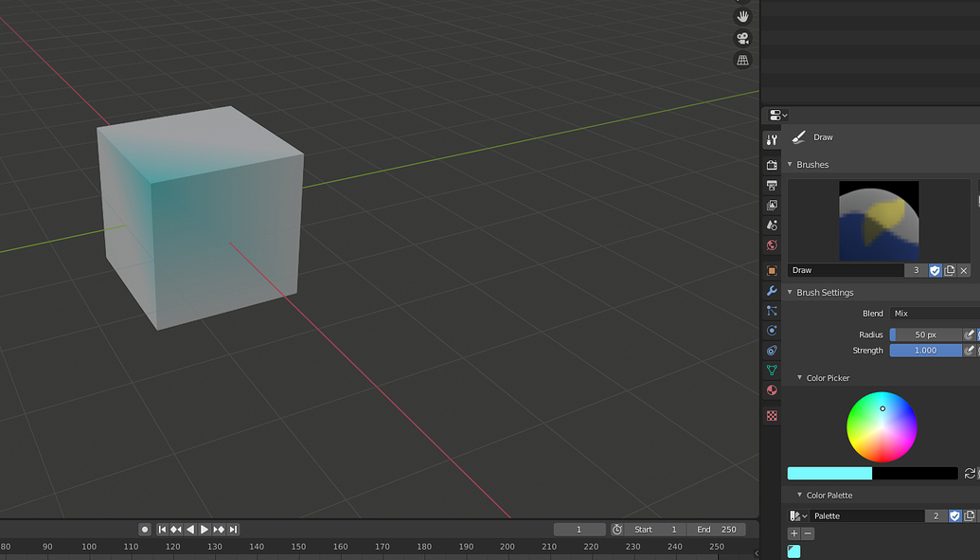
Task: Select the Output properties printer icon
Action: point(771,185)
